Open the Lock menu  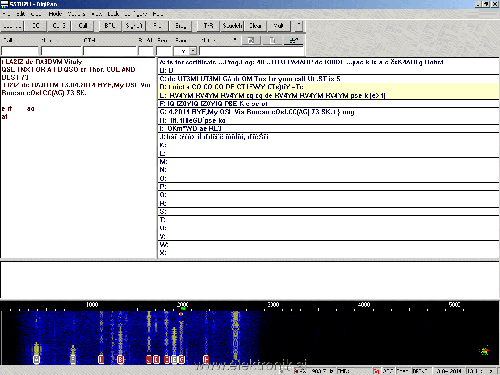tap(113, 14)
